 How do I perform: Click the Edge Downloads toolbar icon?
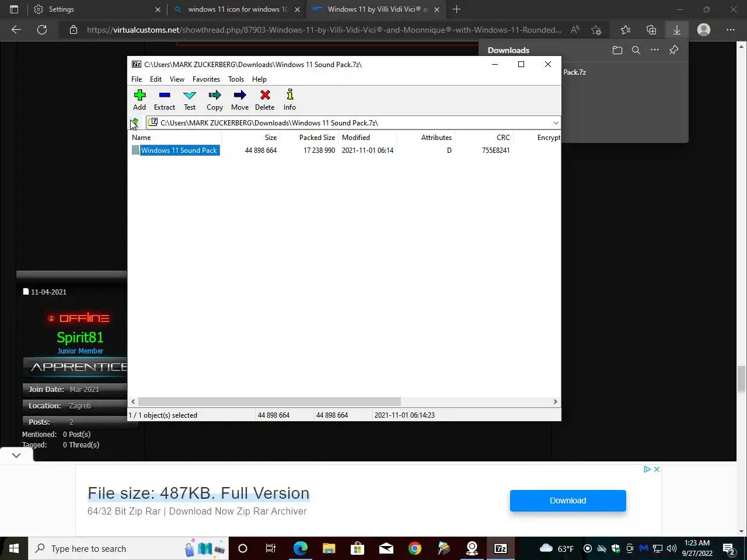[677, 30]
